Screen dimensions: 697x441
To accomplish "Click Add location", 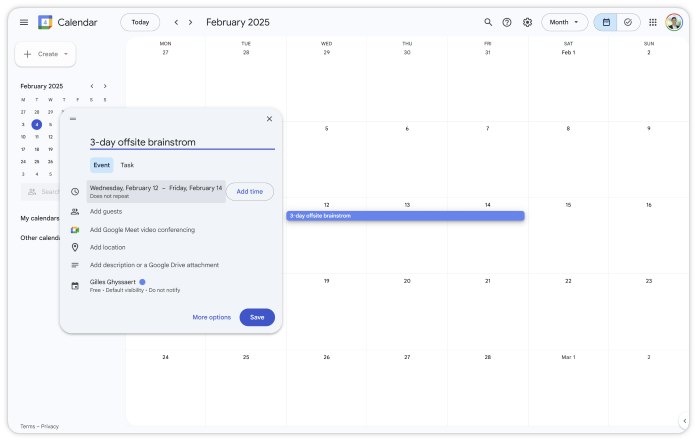I will coord(108,247).
